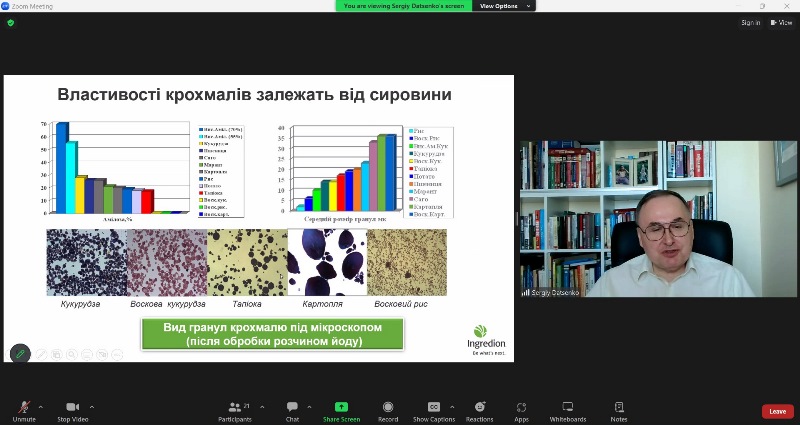The image size is (800, 425).
Task: Click the green encryption shield icon
Action: pyautogui.click(x=11, y=23)
